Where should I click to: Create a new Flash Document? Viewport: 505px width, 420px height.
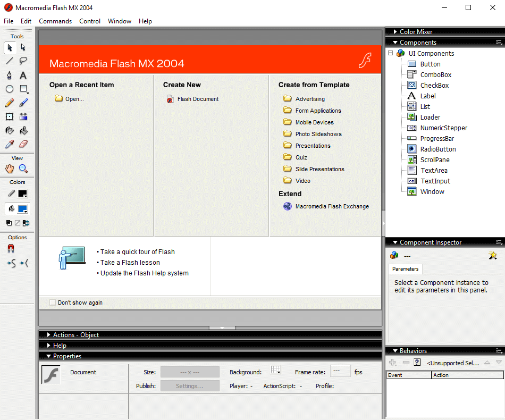pyautogui.click(x=192, y=99)
